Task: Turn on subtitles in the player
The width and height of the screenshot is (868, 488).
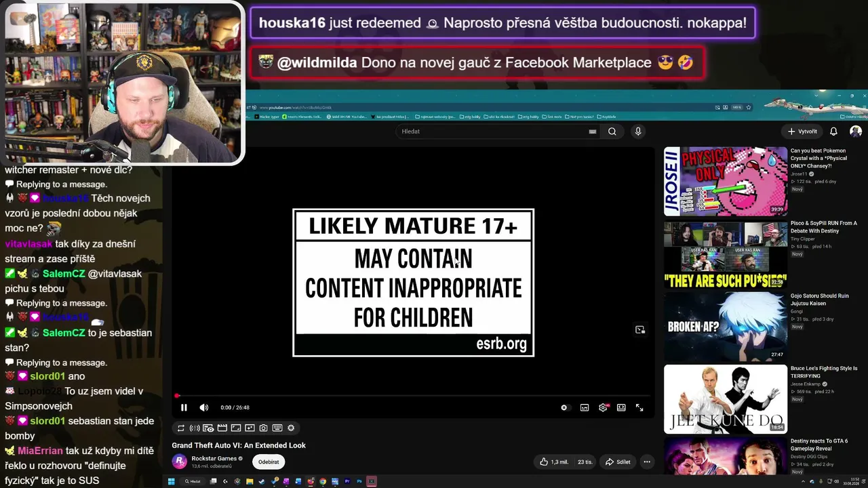Action: (x=585, y=407)
